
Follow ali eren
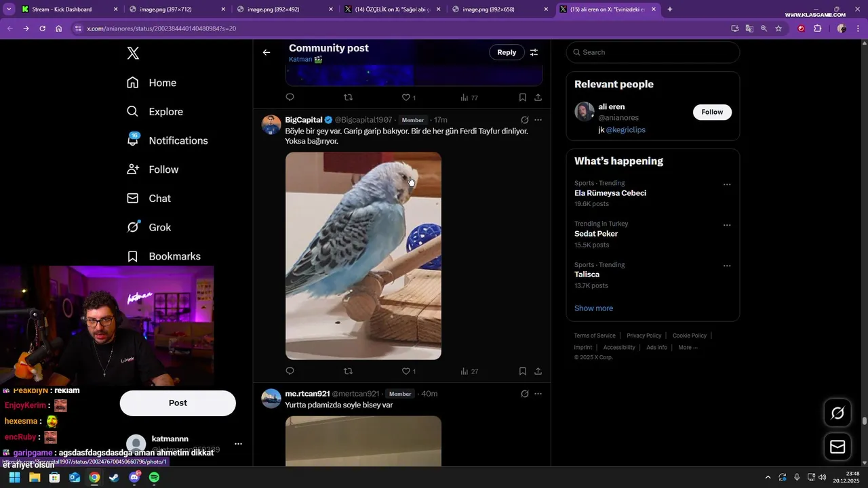point(712,112)
